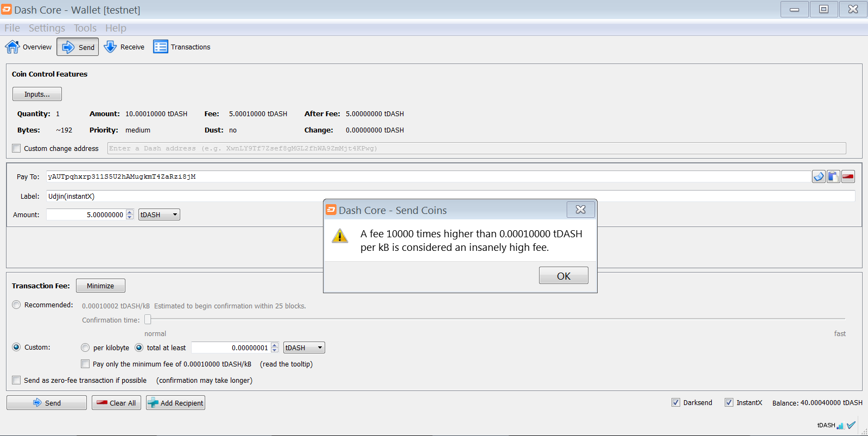The width and height of the screenshot is (868, 436).
Task: Enable Custom change address checkbox
Action: click(x=16, y=148)
